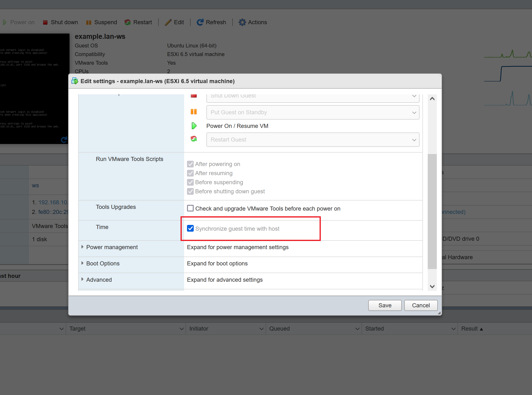The image size is (532, 395).
Task: Click green Power On / Resume VM icon
Action: pos(194,126)
